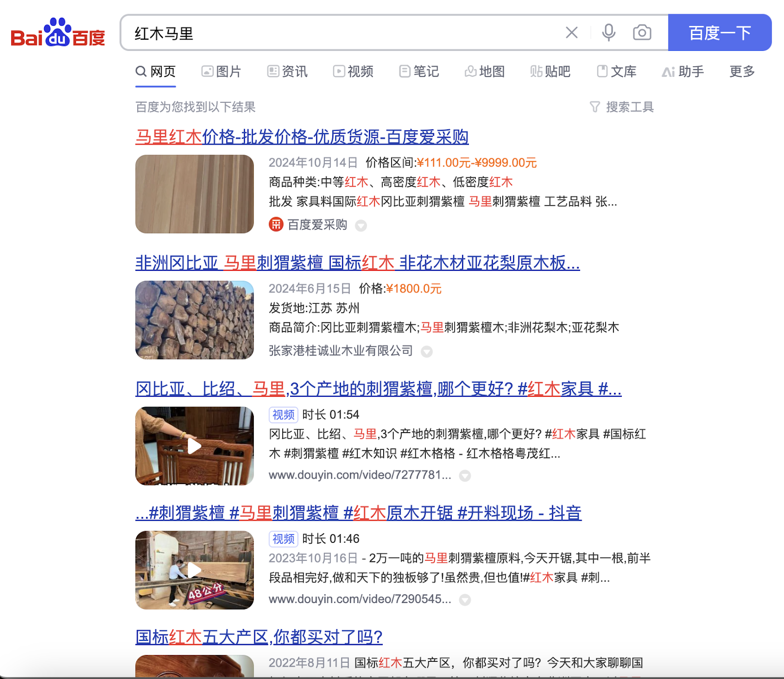Open the Ai 助手 tab

pyautogui.click(x=683, y=72)
